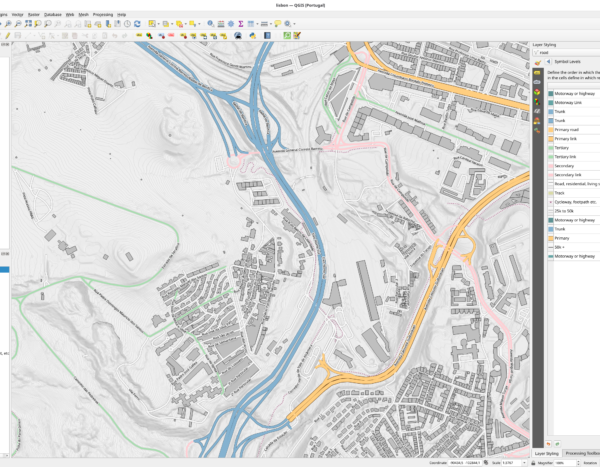Click the lock scale padlock in status bar
This screenshot has width=600, height=467.
[533, 463]
